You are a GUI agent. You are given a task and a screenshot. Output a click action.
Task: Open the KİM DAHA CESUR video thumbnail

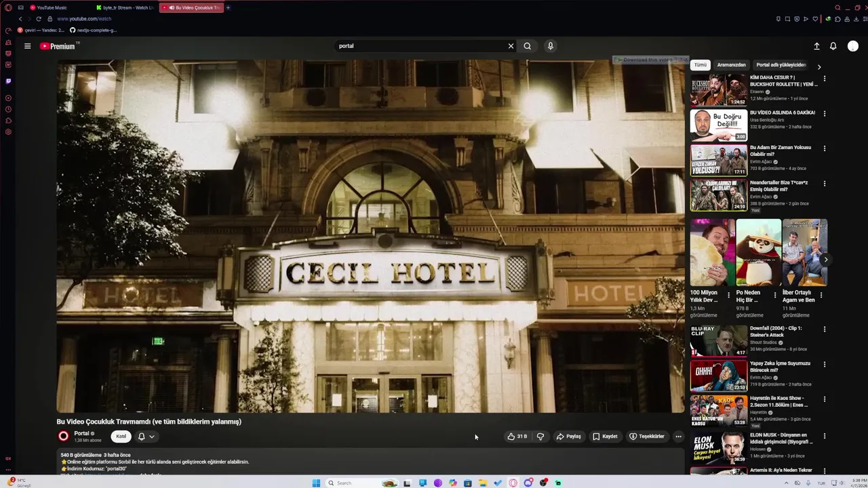click(x=719, y=90)
